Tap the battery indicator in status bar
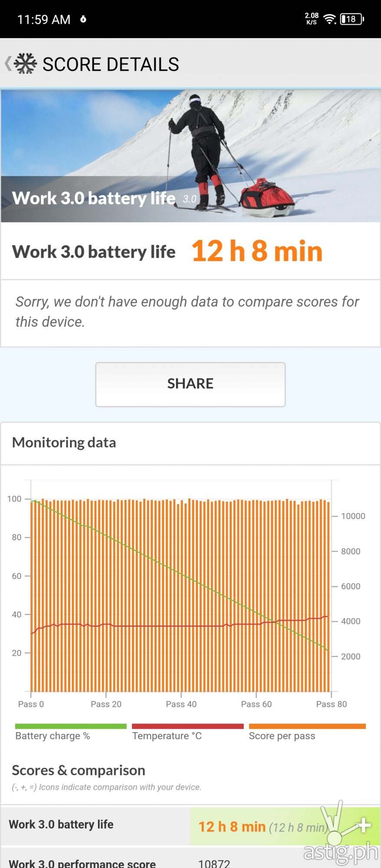The image size is (381, 868). [x=352, y=19]
